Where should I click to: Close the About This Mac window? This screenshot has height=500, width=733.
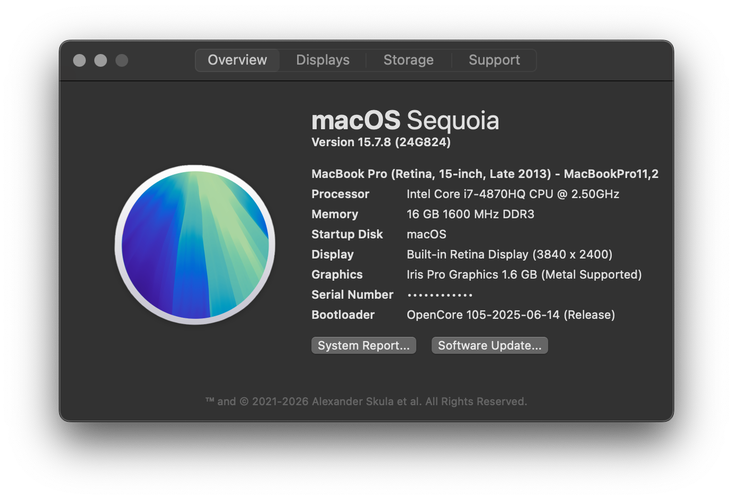point(79,60)
